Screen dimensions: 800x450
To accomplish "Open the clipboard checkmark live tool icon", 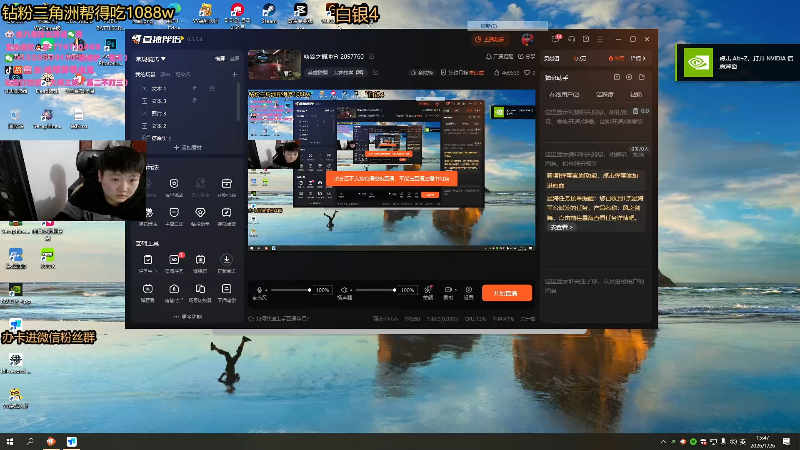I will click(148, 260).
